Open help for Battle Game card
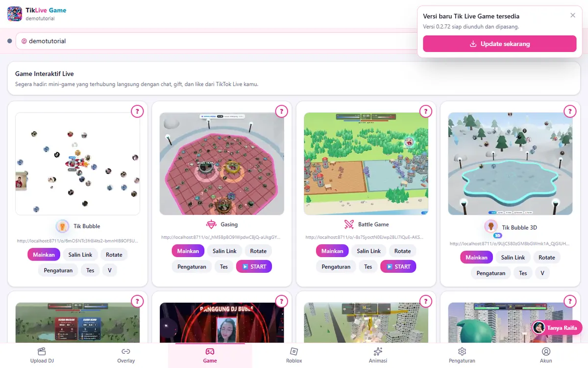Screen dimensions: 588x368 pyautogui.click(x=426, y=111)
